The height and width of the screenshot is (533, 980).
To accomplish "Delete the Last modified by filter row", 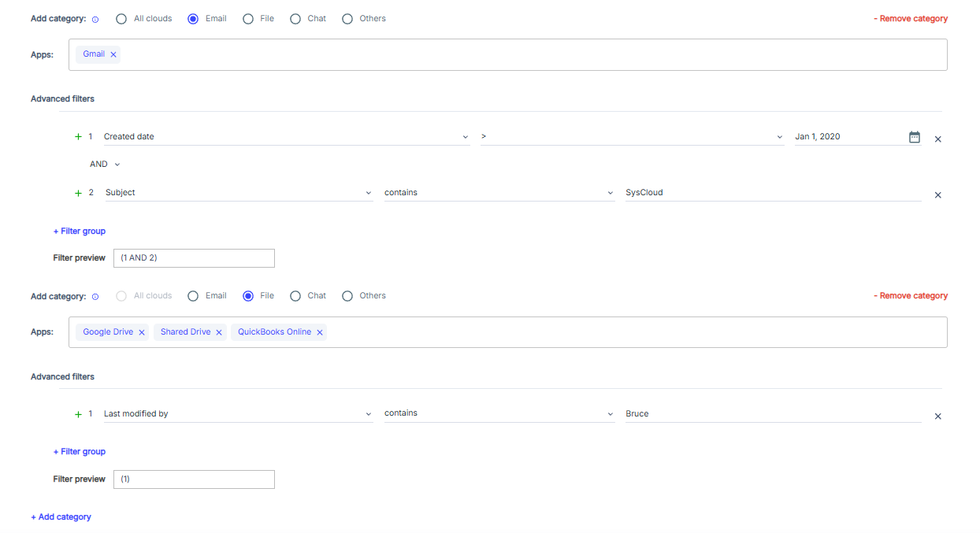I will pyautogui.click(x=937, y=416).
